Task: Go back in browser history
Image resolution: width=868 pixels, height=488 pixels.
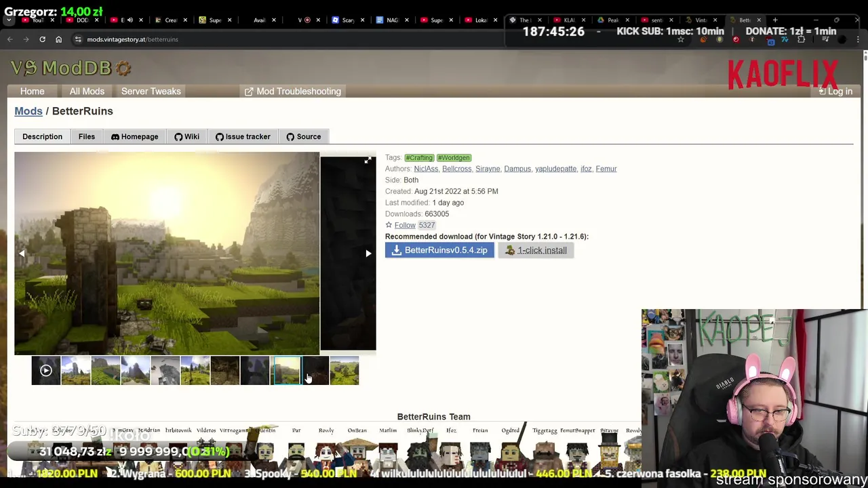Action: coord(10,39)
